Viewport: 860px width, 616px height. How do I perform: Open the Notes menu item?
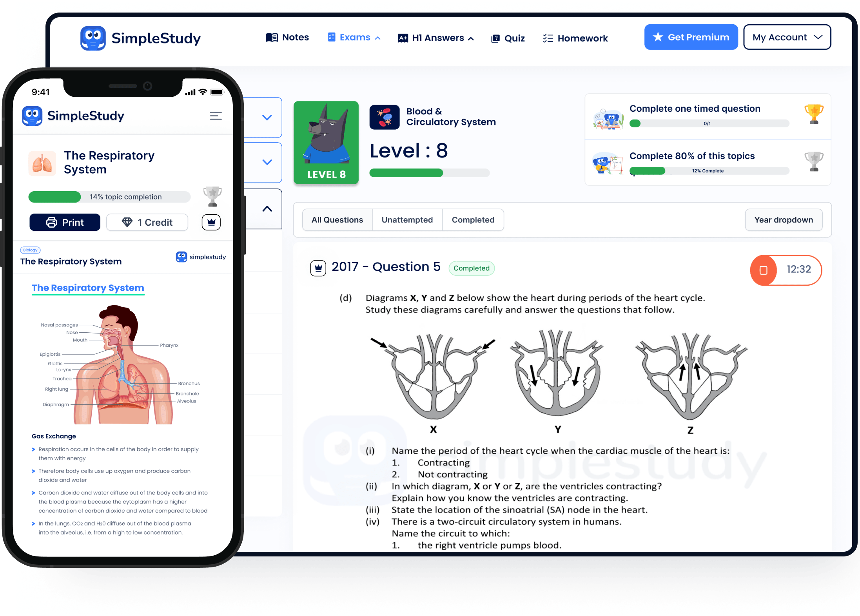[x=287, y=38]
